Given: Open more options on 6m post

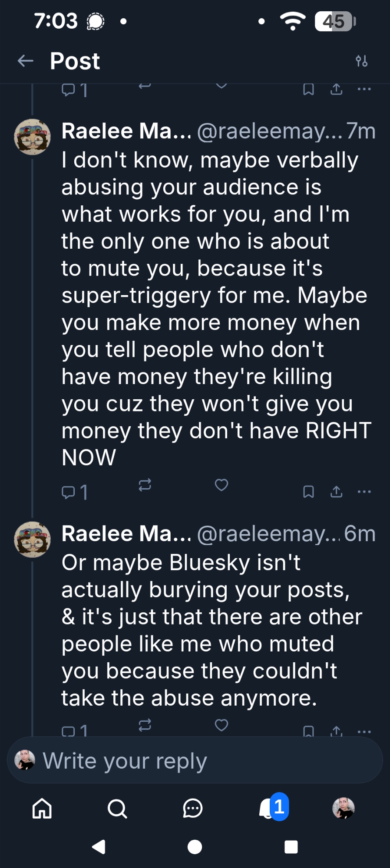Looking at the screenshot, I should (x=364, y=732).
